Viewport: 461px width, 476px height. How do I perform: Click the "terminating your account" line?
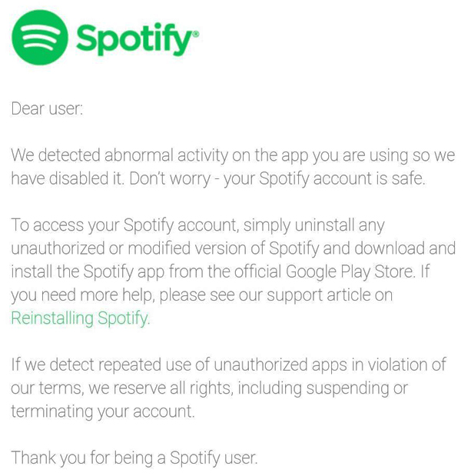click(x=103, y=411)
